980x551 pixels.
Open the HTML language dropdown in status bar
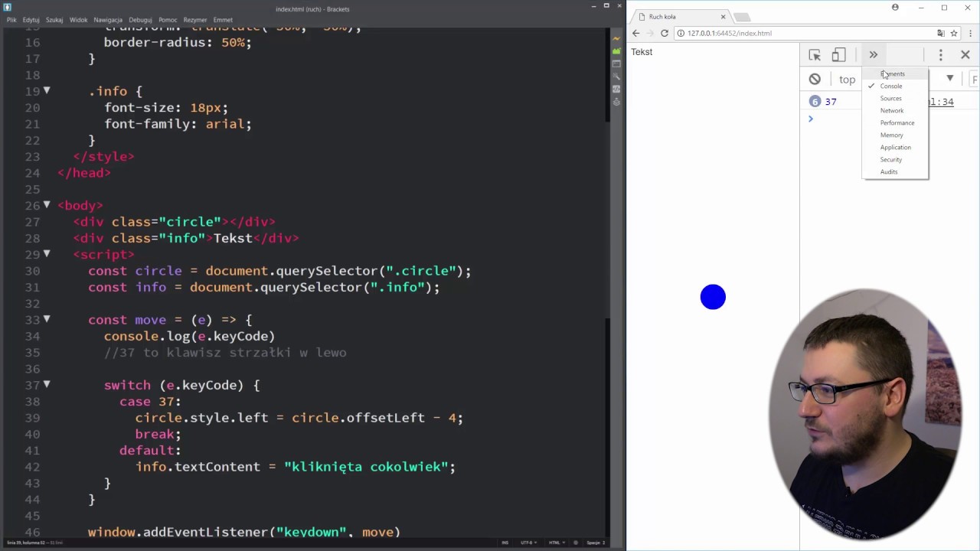tap(557, 543)
